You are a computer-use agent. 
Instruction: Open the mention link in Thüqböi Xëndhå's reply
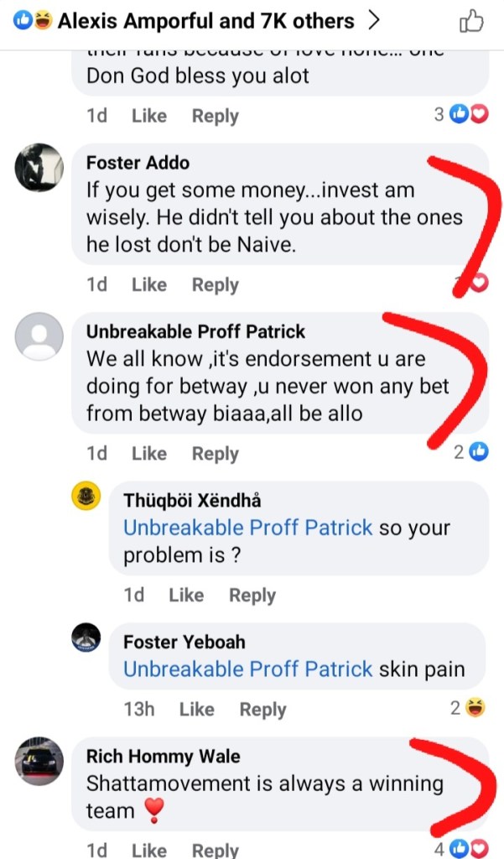[248, 528]
